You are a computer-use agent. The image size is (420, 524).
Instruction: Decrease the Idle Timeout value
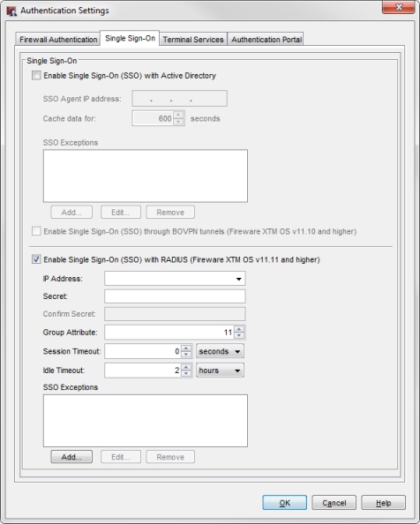click(x=186, y=374)
